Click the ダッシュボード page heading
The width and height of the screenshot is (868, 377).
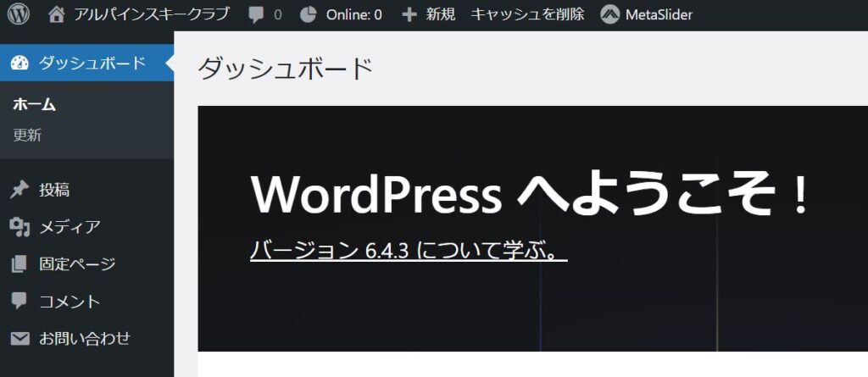coord(286,69)
